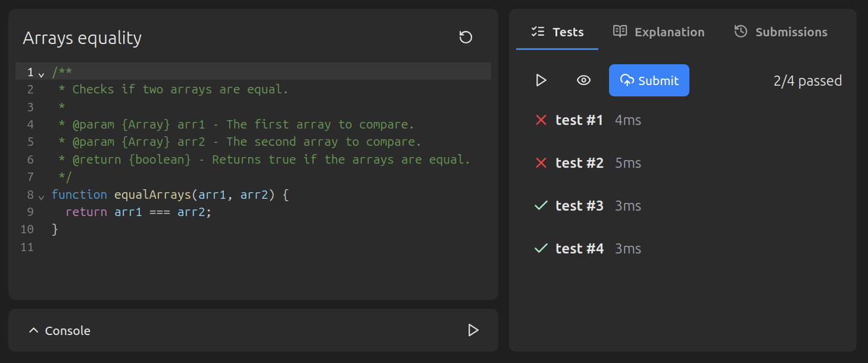This screenshot has height=363, width=868.
Task: Open passed test #4 details
Action: click(x=579, y=249)
